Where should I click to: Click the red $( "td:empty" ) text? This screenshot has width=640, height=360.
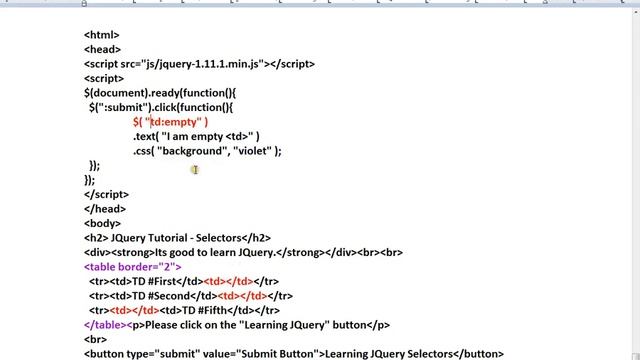click(x=170, y=122)
